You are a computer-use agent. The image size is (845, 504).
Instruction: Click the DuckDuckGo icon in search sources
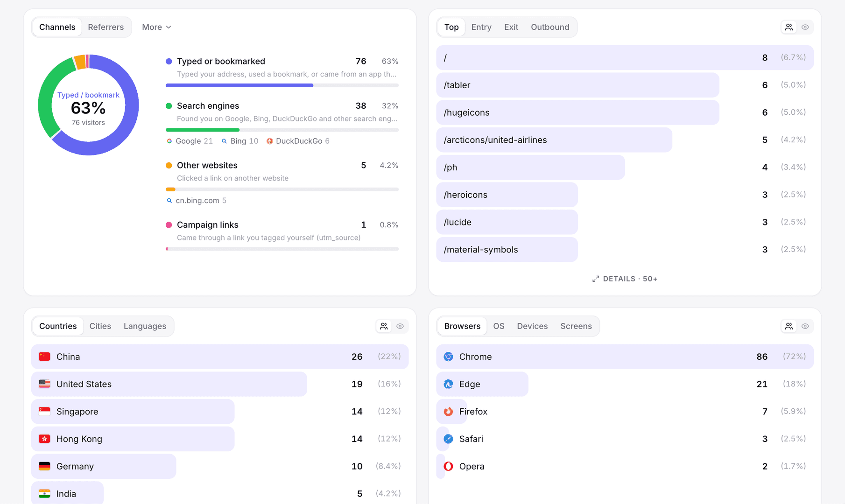(270, 141)
